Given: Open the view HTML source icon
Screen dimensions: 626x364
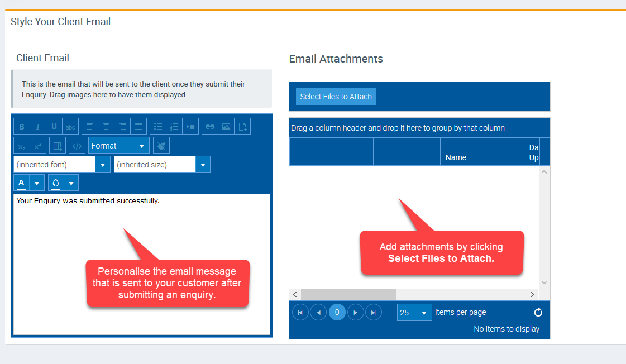Looking at the screenshot, I should [x=77, y=146].
